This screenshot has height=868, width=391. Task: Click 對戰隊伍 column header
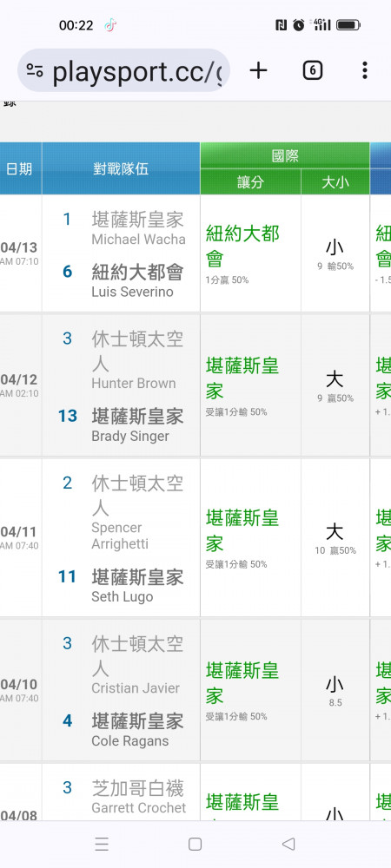click(x=121, y=169)
